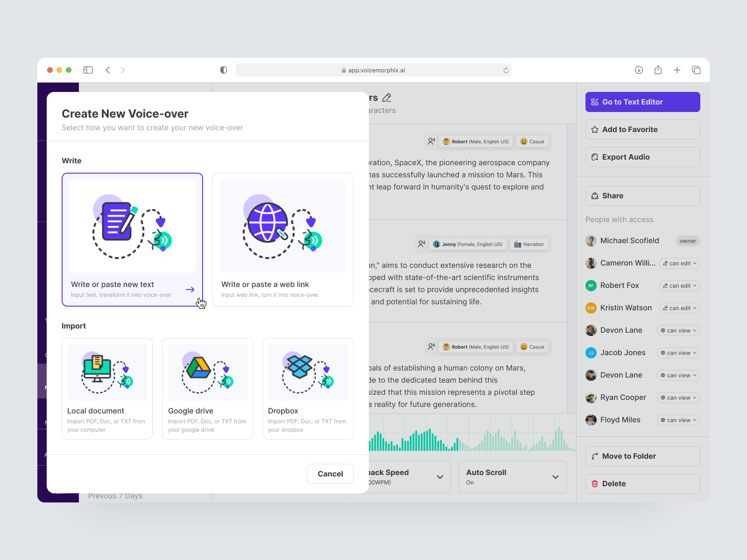Click the downloads icon in the browser toolbar
The image size is (747, 560).
pyautogui.click(x=639, y=70)
